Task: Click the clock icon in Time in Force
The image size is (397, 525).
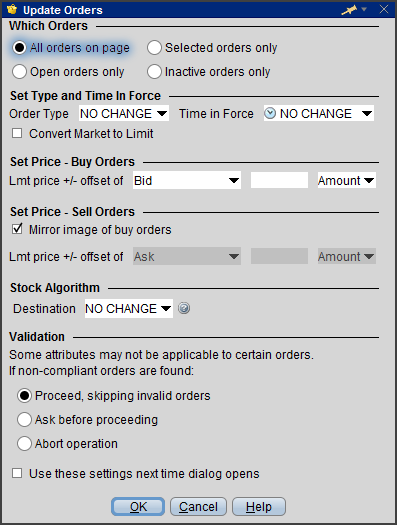Action: [x=270, y=114]
